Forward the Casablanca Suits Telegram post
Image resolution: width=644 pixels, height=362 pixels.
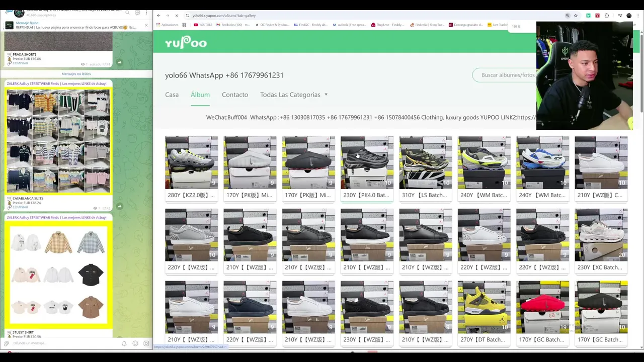click(119, 206)
